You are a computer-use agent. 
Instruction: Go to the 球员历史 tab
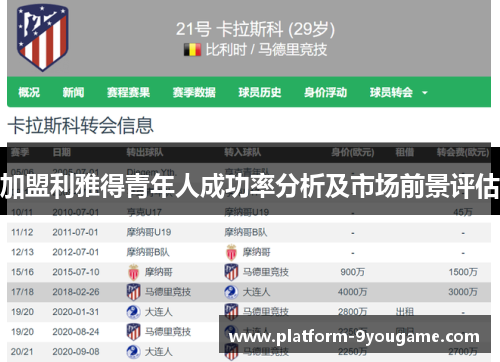click(260, 92)
